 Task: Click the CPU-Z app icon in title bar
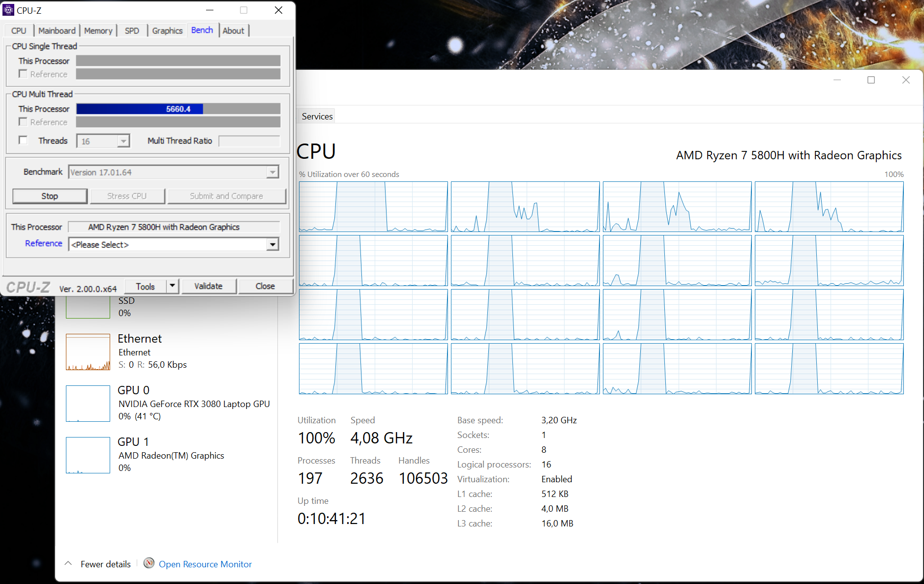coord(8,10)
